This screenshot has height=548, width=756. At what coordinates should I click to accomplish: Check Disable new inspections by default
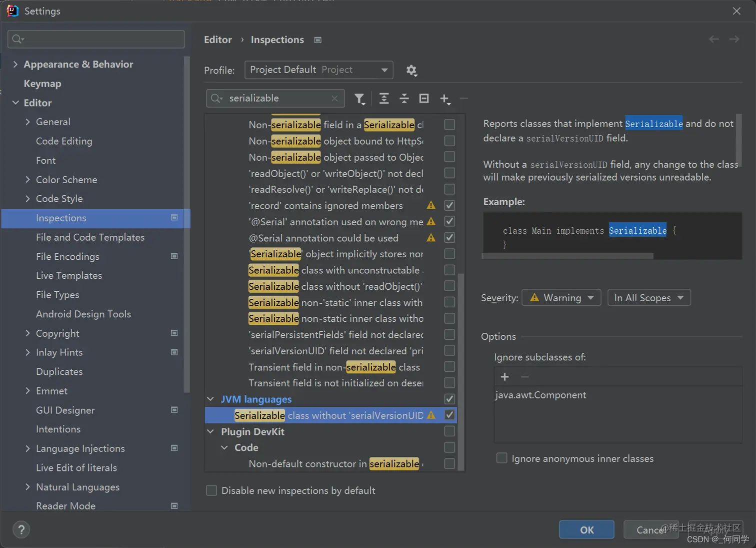coord(211,490)
